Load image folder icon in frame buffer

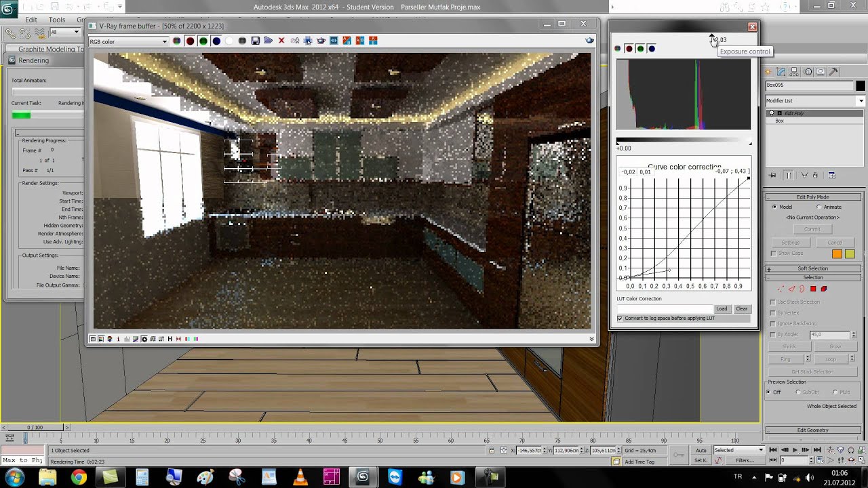pos(268,41)
